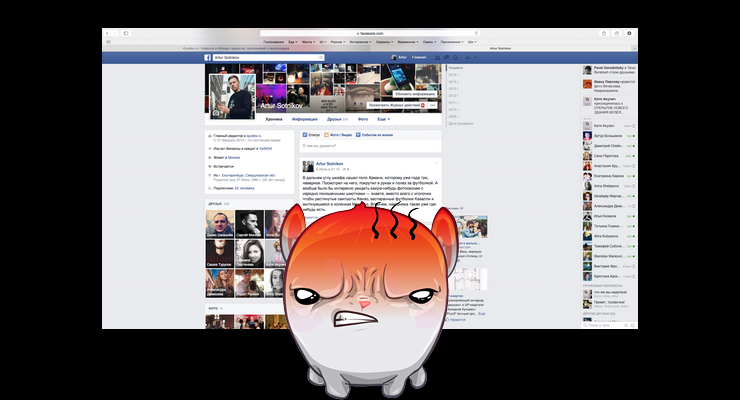Image resolution: width=740 pixels, height=400 pixels.
Task: Click the magnifier in Facebook search
Action: 321,58
